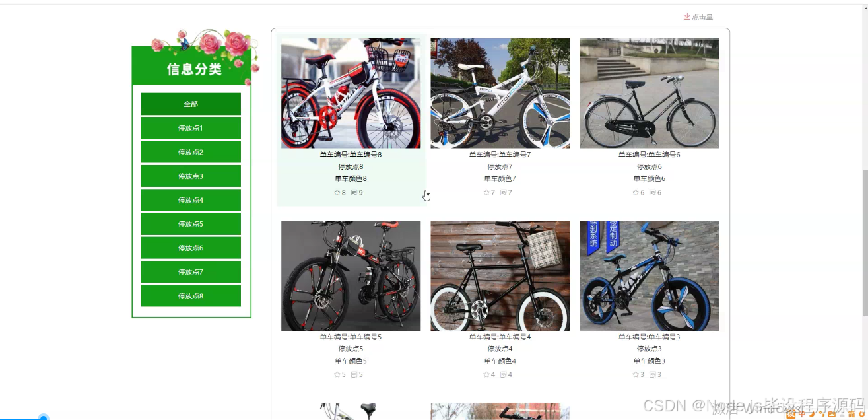The height and width of the screenshot is (420, 868).
Task: Select 停放点8 in the category list
Action: (x=191, y=296)
